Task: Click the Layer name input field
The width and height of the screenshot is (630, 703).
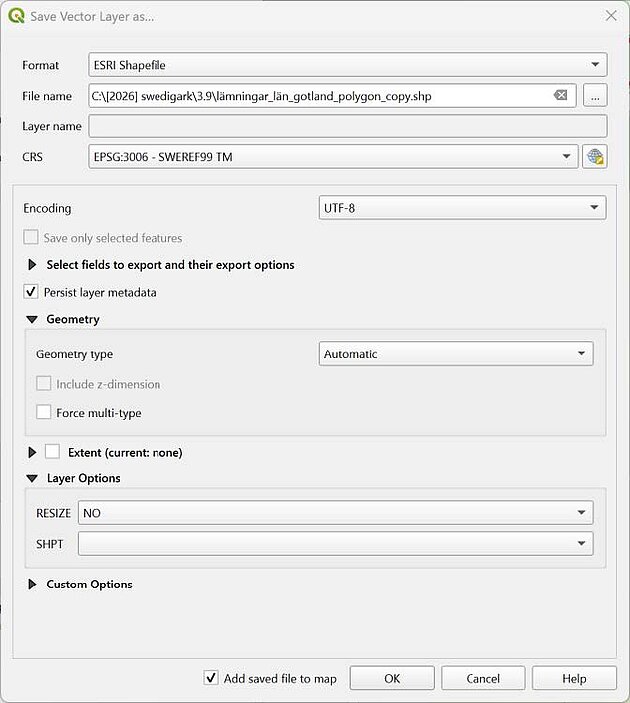Action: coord(348,126)
